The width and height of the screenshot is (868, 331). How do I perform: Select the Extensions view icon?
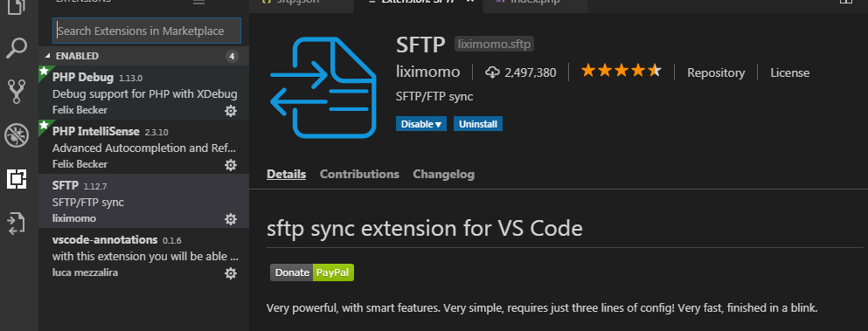17,179
